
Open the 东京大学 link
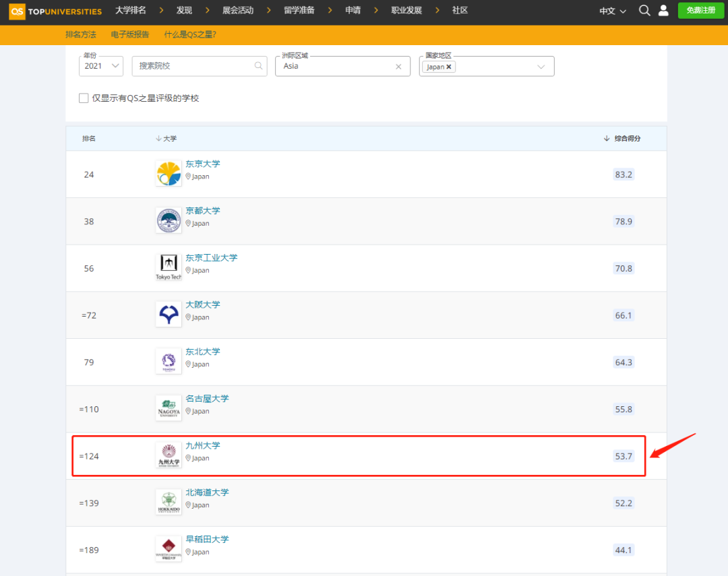(203, 164)
